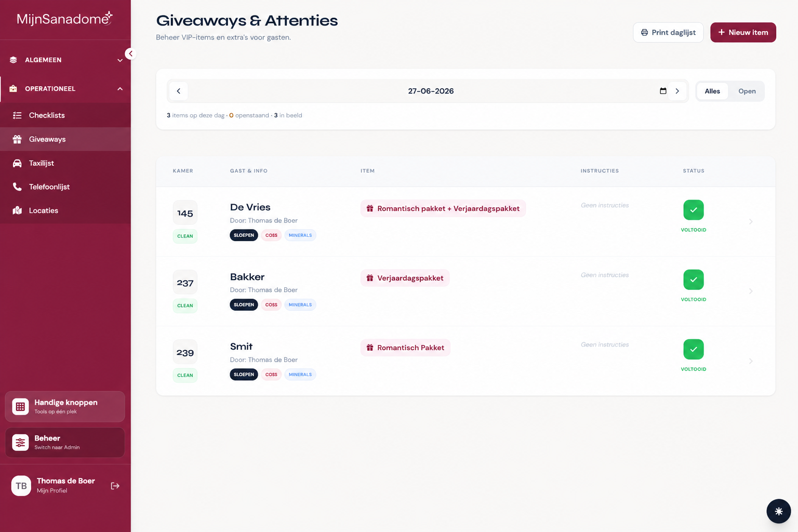The width and height of the screenshot is (798, 532).
Task: Click the printer icon in Print daglijst
Action: coord(644,32)
